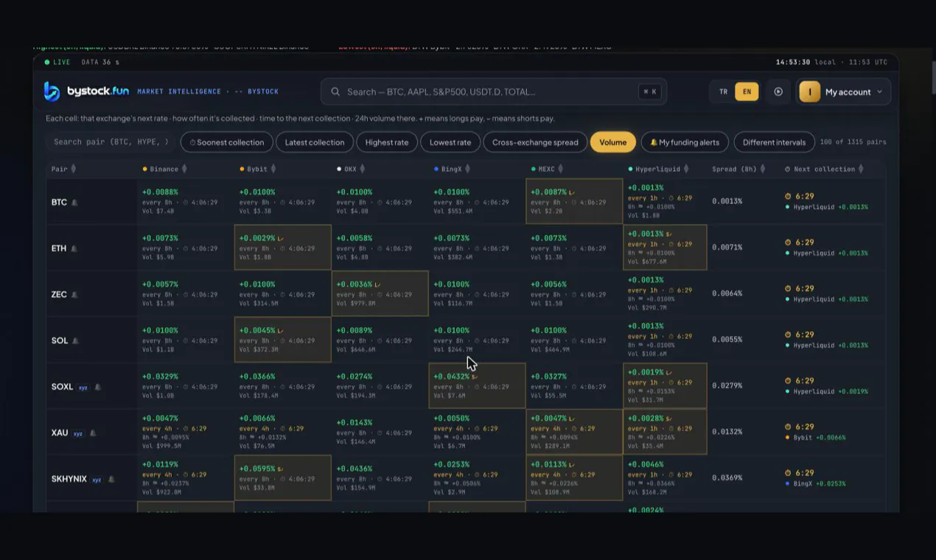
Task: Click the xyz badge beside SKHYNIX
Action: click(97, 479)
